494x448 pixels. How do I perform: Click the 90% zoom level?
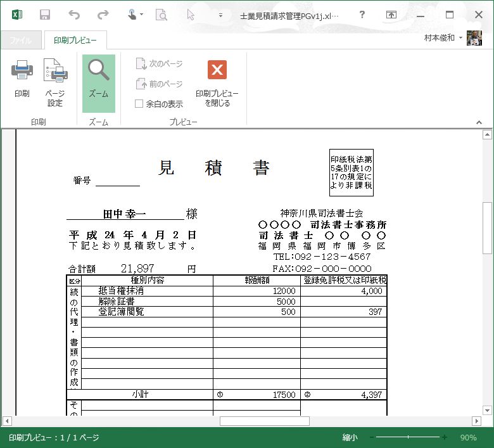coord(468,437)
